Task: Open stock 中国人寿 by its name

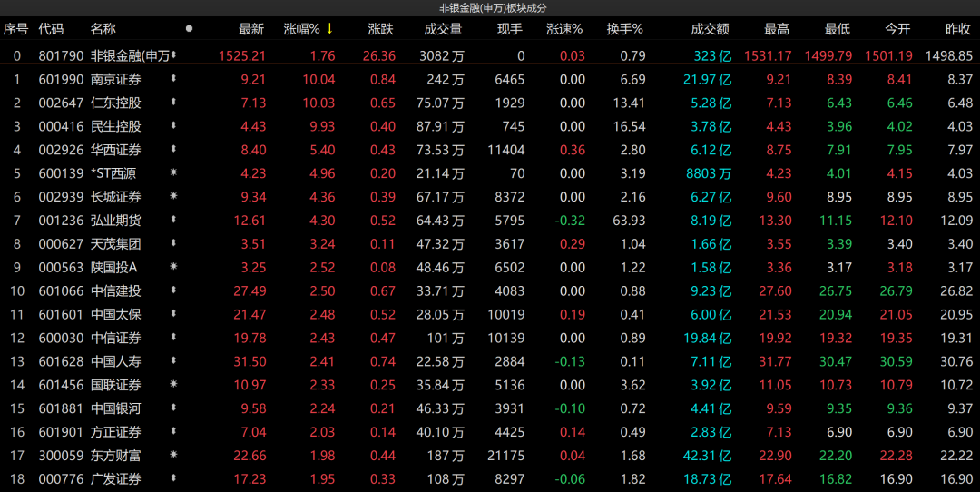Action: (x=116, y=361)
